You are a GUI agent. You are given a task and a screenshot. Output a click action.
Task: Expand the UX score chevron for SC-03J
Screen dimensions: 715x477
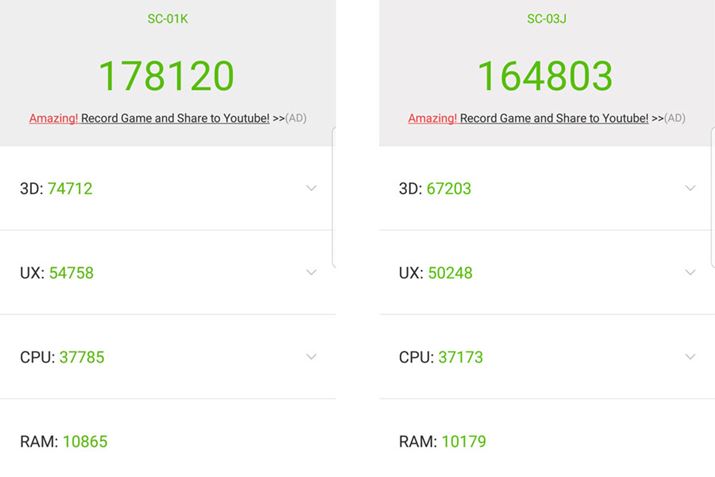click(690, 272)
